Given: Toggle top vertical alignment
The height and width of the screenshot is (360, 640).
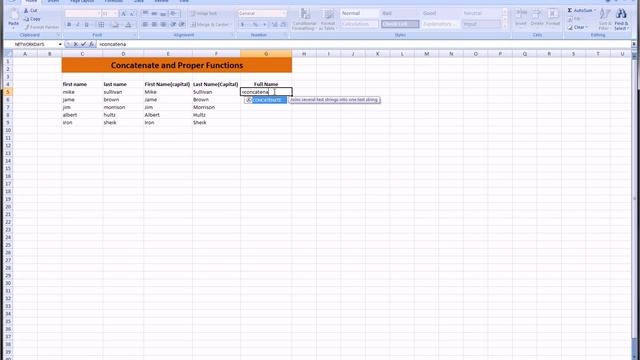Looking at the screenshot, I should point(145,14).
